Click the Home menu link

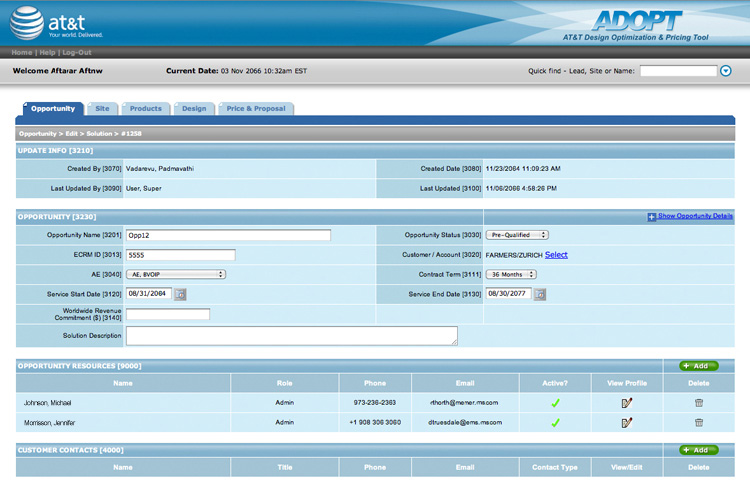(x=22, y=53)
